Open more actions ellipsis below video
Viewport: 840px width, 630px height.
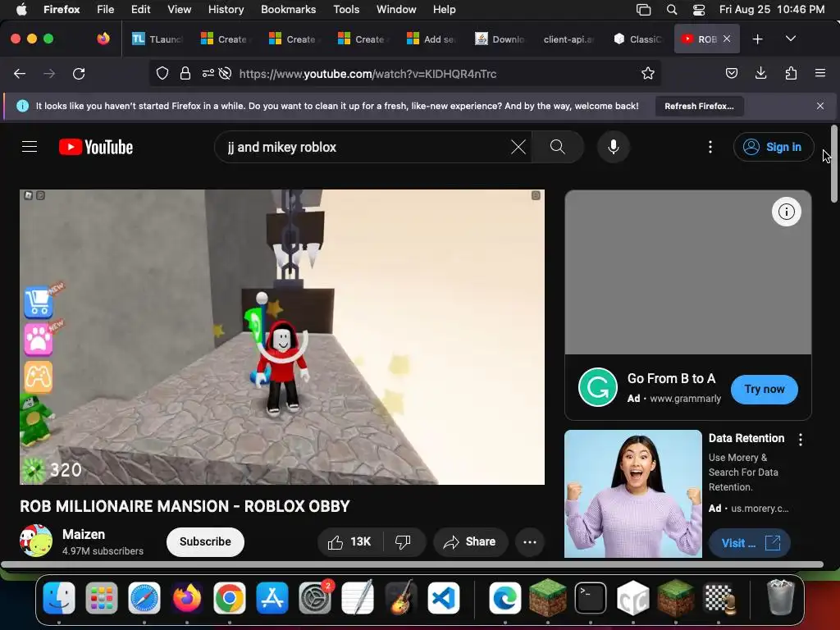(x=530, y=542)
